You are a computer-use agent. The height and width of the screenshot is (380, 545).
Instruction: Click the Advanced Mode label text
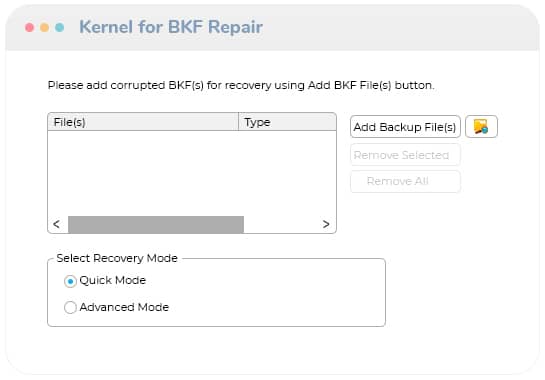point(124,307)
